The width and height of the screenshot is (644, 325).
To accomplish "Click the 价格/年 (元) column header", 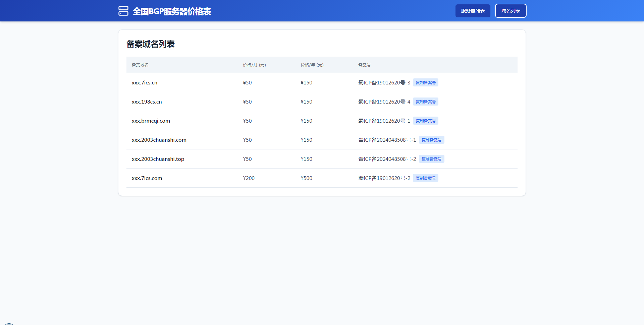I will 312,65.
